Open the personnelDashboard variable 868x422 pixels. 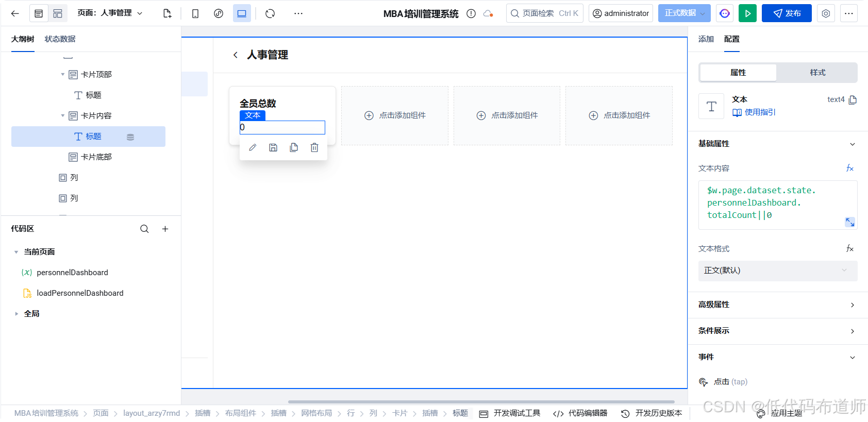(65, 273)
